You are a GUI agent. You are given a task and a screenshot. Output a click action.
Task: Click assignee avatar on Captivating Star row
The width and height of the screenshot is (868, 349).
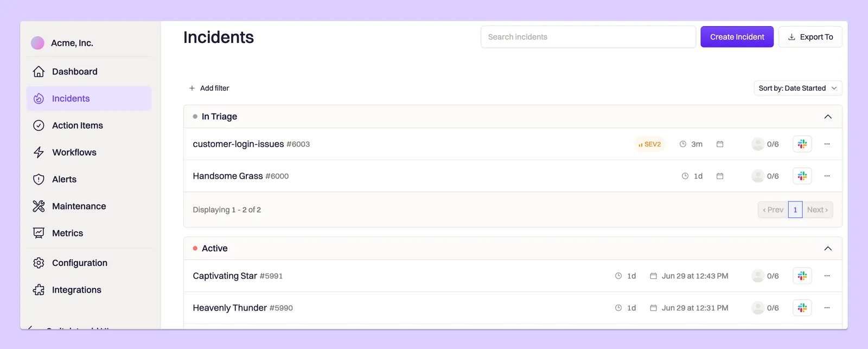[x=758, y=276]
